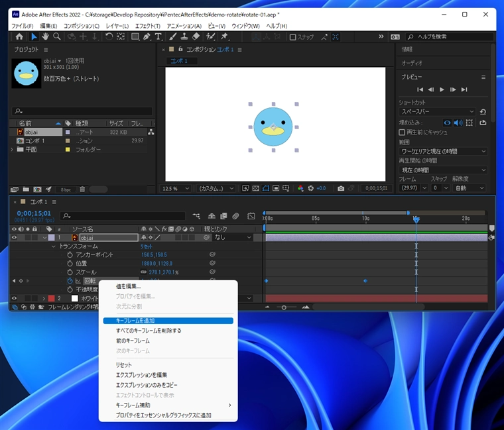Viewport: 504px width, 430px height.
Task: Open the スペースバー shortcut dropdown
Action: (437, 112)
